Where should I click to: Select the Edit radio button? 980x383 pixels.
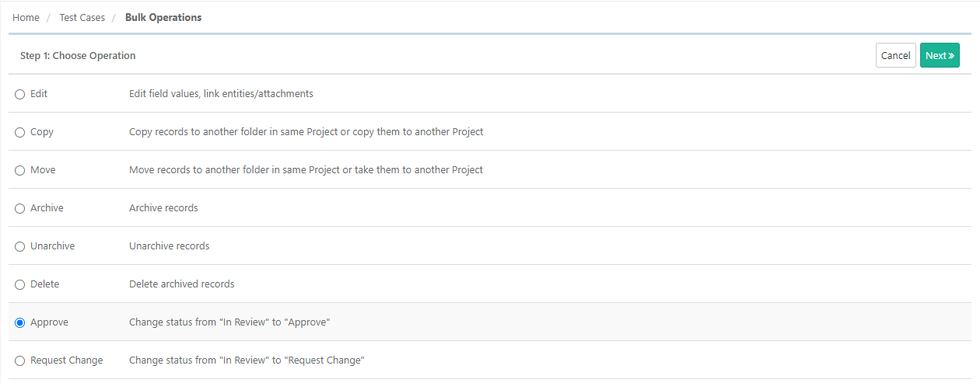pyautogui.click(x=20, y=94)
